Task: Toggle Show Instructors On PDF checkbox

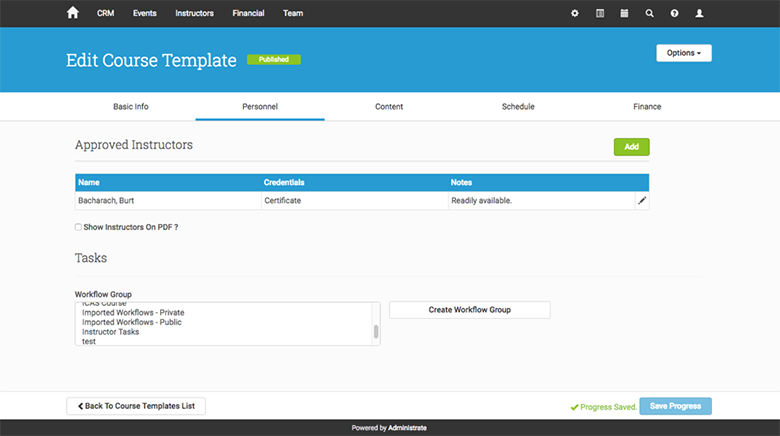Action: pyautogui.click(x=78, y=227)
